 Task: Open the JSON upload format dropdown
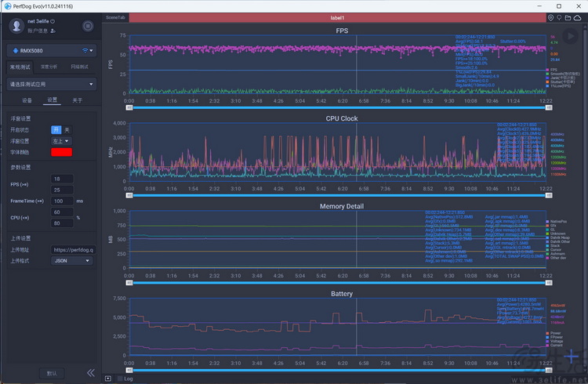pyautogui.click(x=71, y=261)
